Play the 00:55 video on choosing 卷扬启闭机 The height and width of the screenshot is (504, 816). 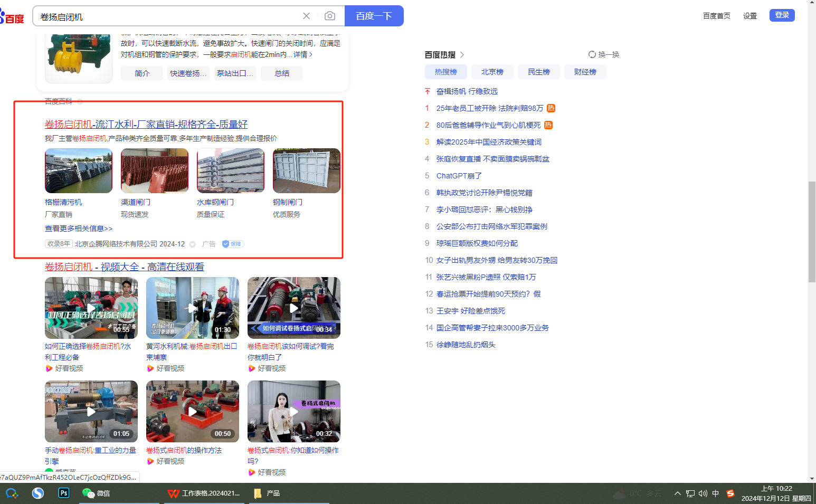[x=91, y=308]
